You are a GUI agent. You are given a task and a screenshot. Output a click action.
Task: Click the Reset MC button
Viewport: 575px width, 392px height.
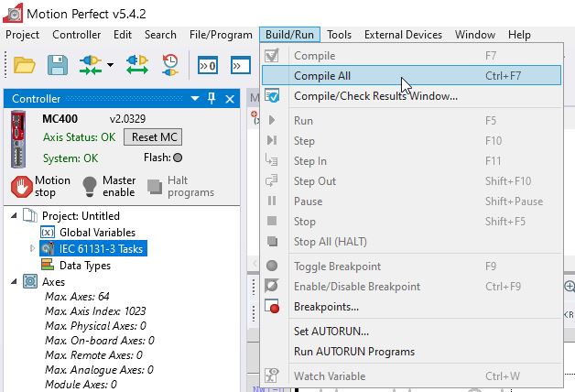(153, 137)
